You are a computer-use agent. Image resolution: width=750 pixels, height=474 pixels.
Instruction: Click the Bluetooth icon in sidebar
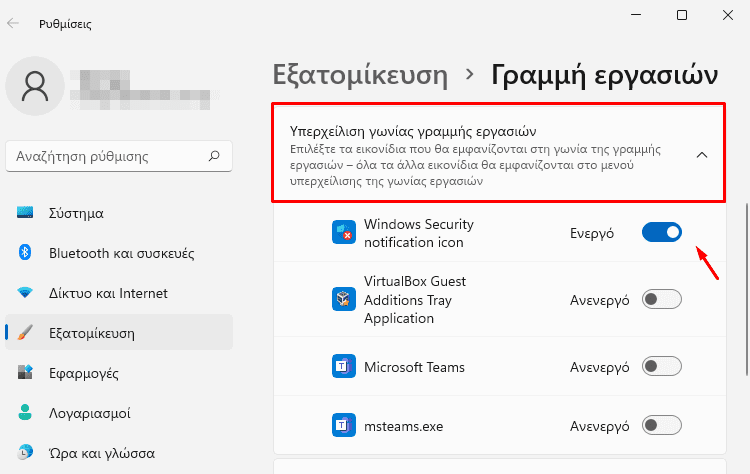tap(27, 253)
